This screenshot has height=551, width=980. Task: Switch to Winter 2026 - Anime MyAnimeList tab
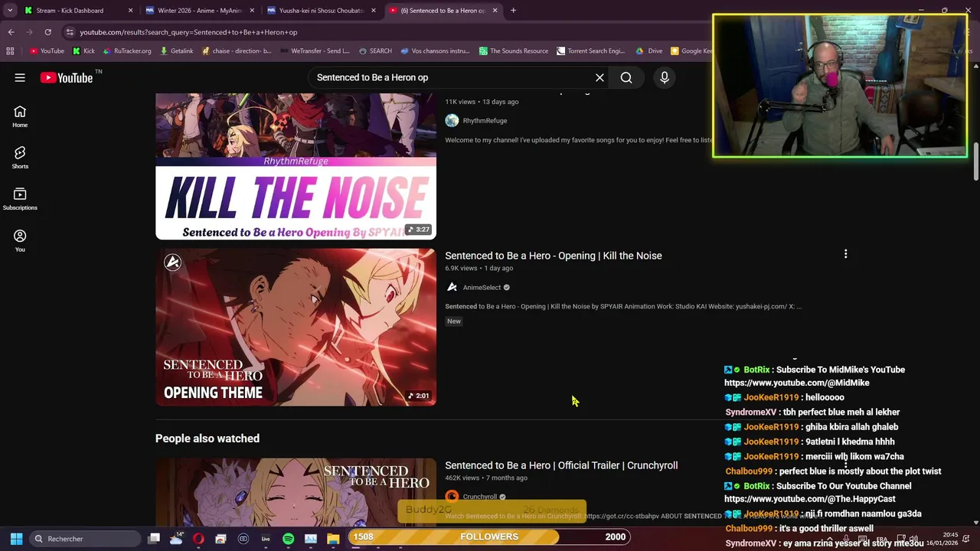(199, 11)
